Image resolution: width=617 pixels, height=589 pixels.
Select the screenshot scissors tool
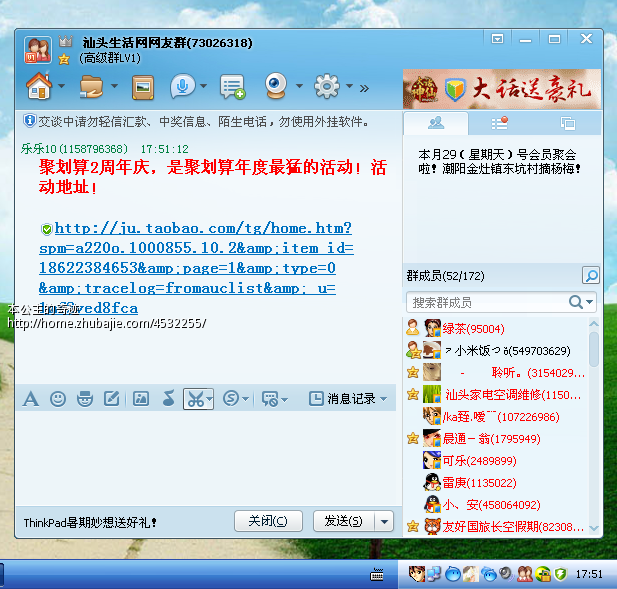(196, 399)
